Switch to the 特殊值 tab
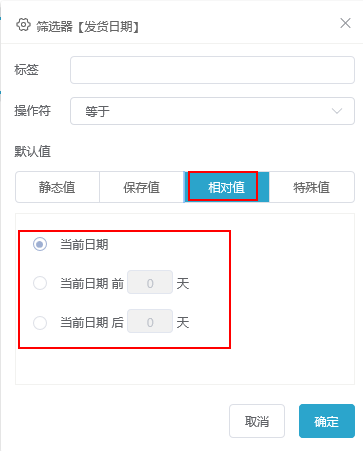The height and width of the screenshot is (451, 363). [x=311, y=187]
